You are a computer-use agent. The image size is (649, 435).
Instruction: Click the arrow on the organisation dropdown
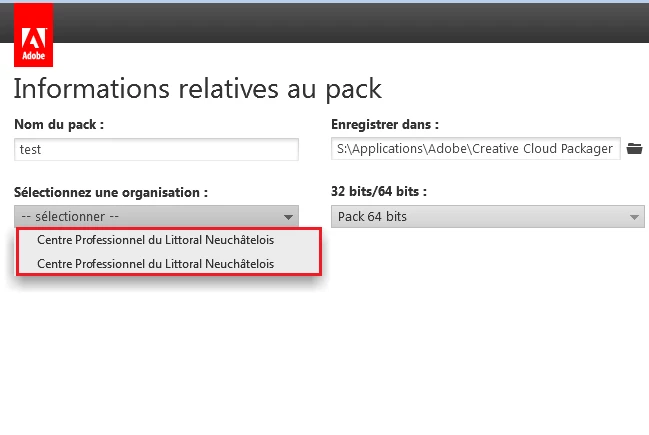pos(288,217)
